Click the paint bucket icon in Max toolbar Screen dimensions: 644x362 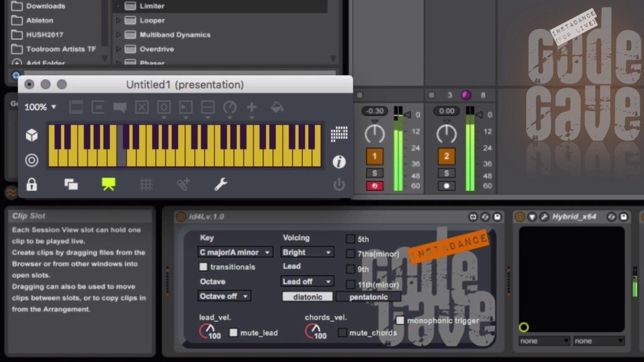[x=277, y=107]
